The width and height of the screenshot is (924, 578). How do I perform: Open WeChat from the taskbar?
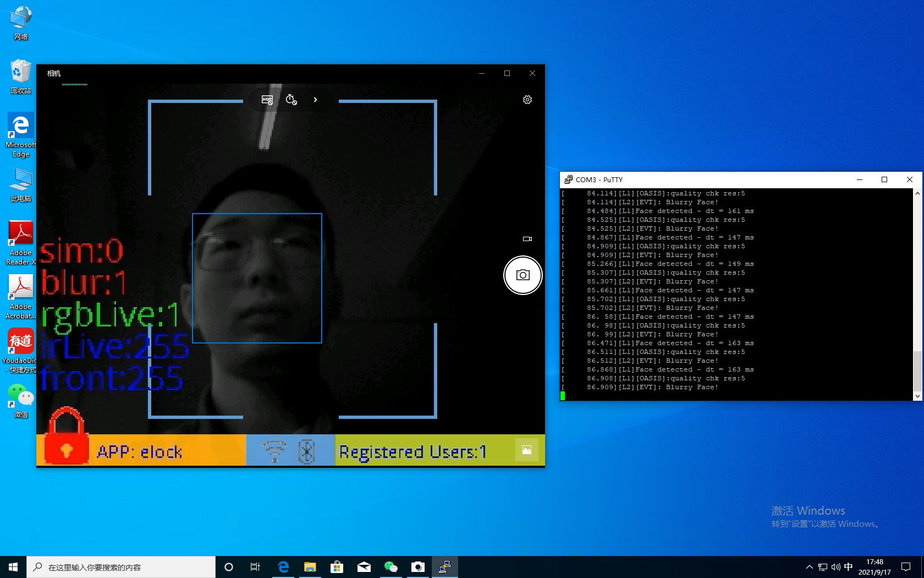pos(391,567)
